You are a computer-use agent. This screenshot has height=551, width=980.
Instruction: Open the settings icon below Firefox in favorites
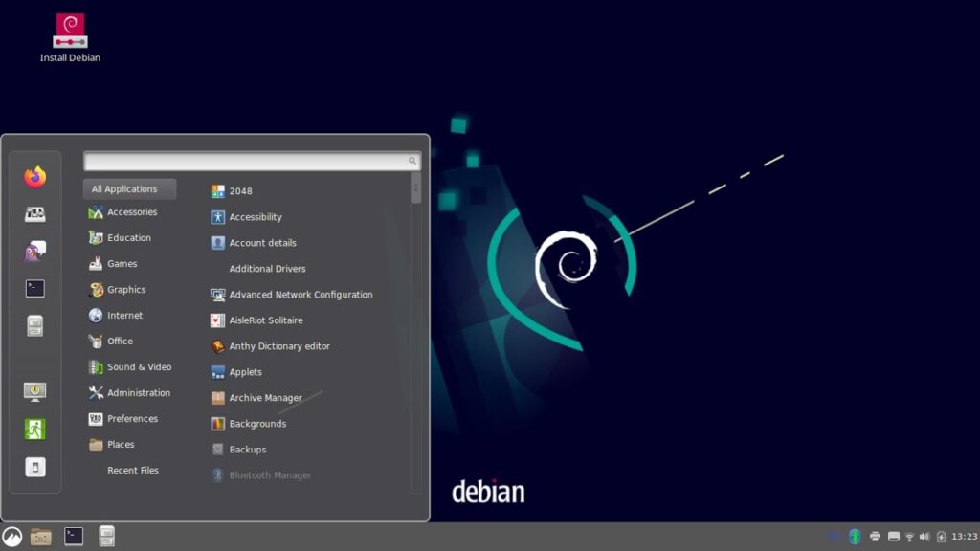coord(35,214)
